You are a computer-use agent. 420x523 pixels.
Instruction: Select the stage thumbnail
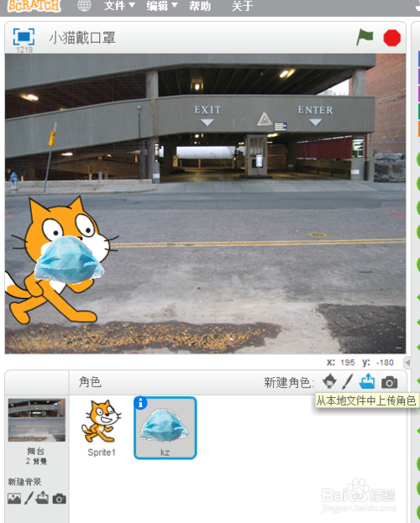pyautogui.click(x=37, y=421)
